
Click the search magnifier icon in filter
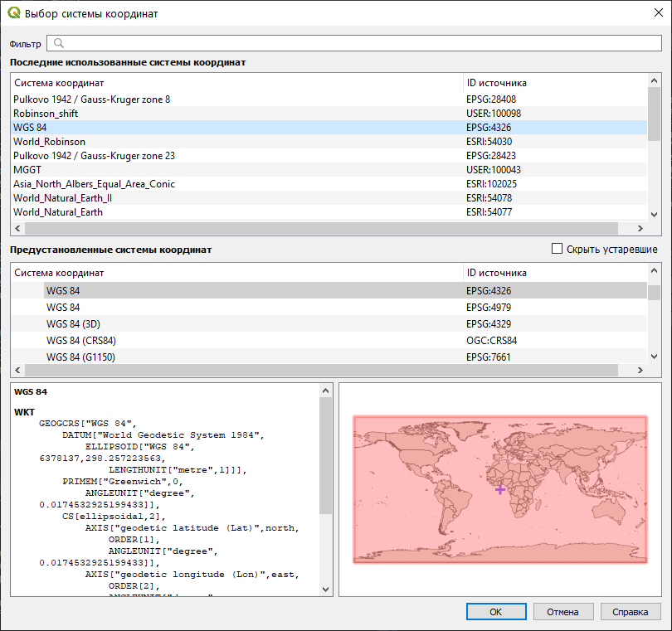point(59,43)
